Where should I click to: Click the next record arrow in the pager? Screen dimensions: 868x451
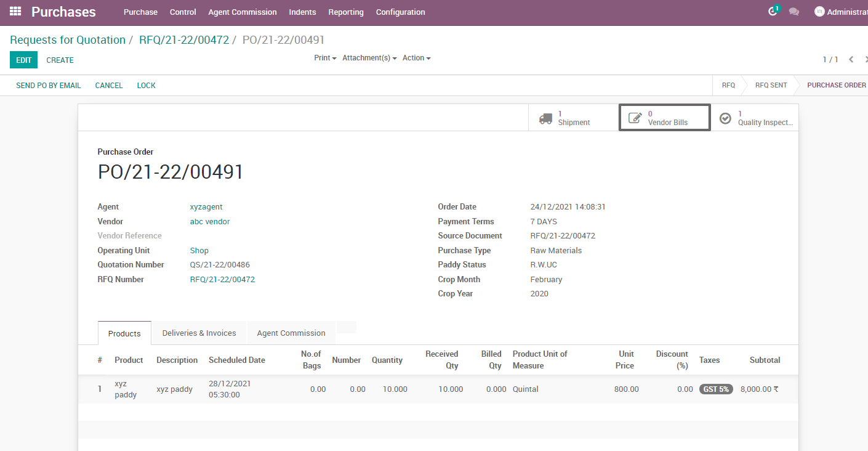[x=866, y=59]
